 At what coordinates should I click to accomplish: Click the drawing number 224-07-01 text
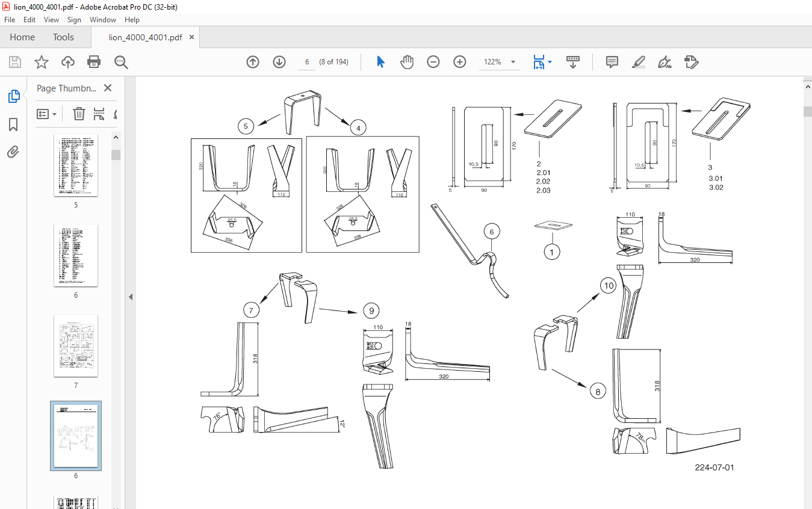point(714,467)
